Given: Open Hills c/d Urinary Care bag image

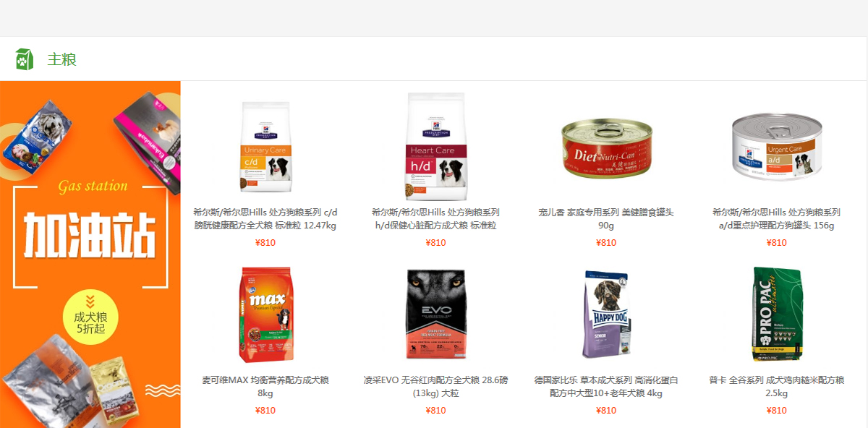Looking at the screenshot, I should click(x=265, y=147).
